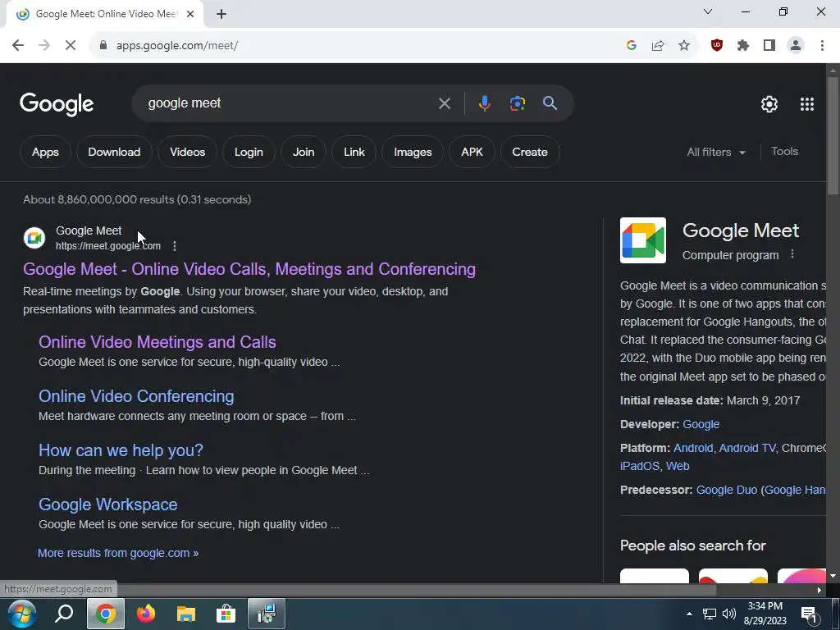Open the Google apps grid
Viewport: 840px width, 630px height.
pos(807,104)
